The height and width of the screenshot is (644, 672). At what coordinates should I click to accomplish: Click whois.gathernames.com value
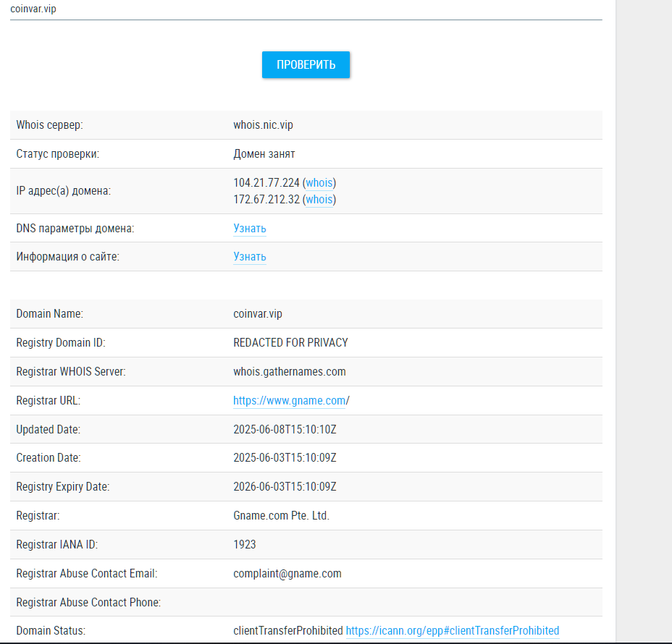[x=289, y=372]
